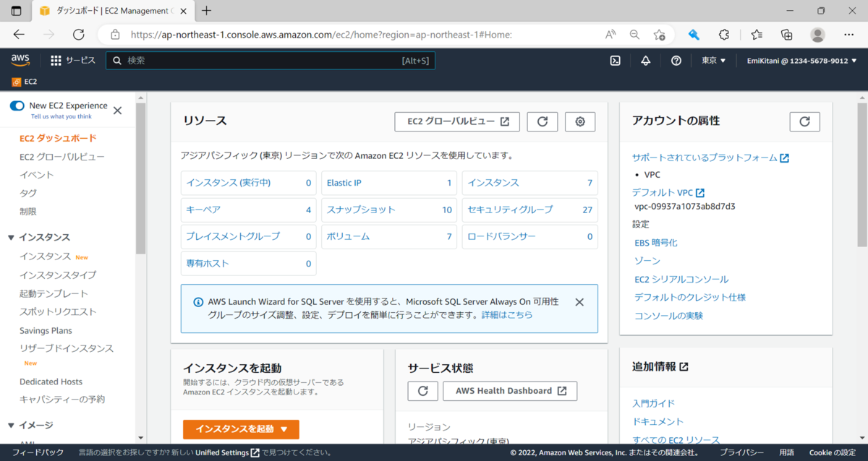The width and height of the screenshot is (868, 461).
Task: Click the external link icon beside 追加情報
Action: (684, 367)
